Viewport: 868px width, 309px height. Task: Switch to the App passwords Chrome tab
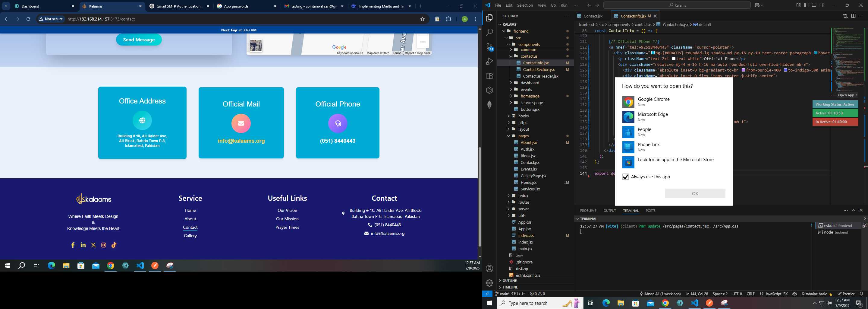coord(246,6)
